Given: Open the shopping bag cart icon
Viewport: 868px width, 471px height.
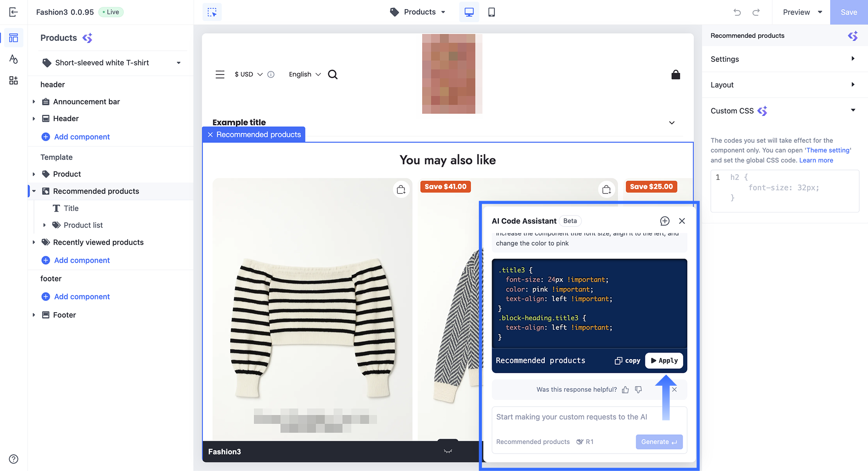Looking at the screenshot, I should pyautogui.click(x=676, y=75).
